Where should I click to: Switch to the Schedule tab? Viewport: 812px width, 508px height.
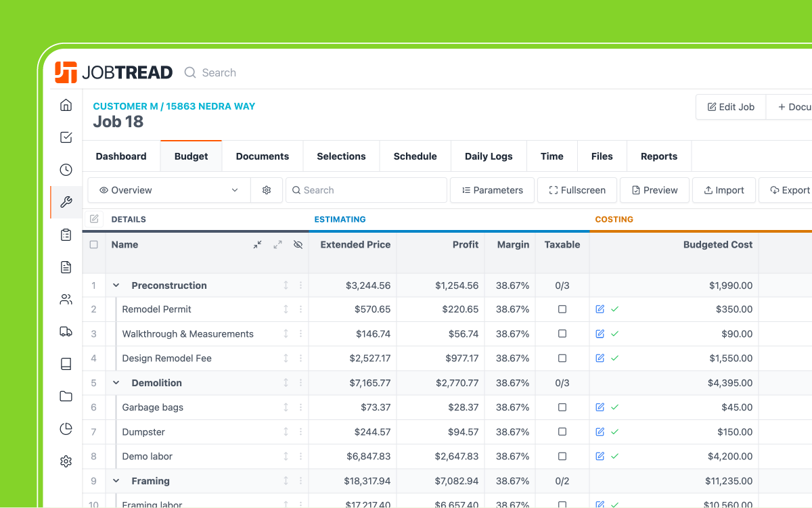pos(415,156)
